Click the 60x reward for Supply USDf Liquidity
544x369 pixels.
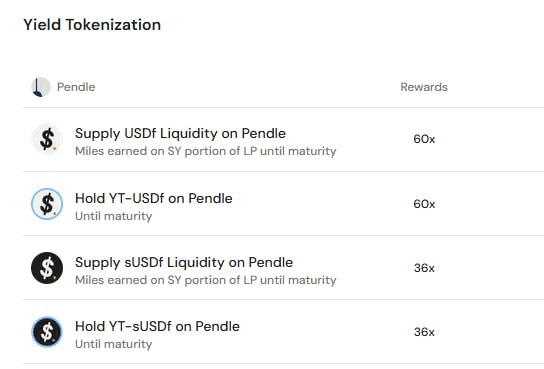(424, 139)
